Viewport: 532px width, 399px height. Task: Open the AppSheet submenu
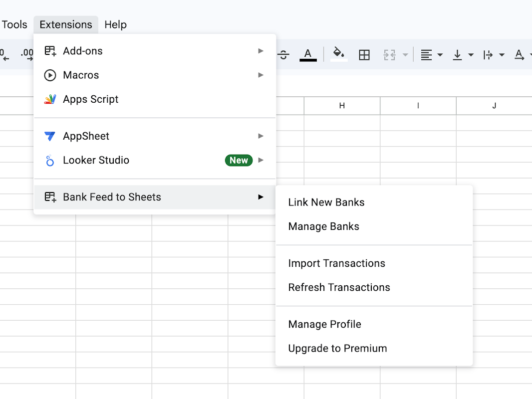pos(155,136)
